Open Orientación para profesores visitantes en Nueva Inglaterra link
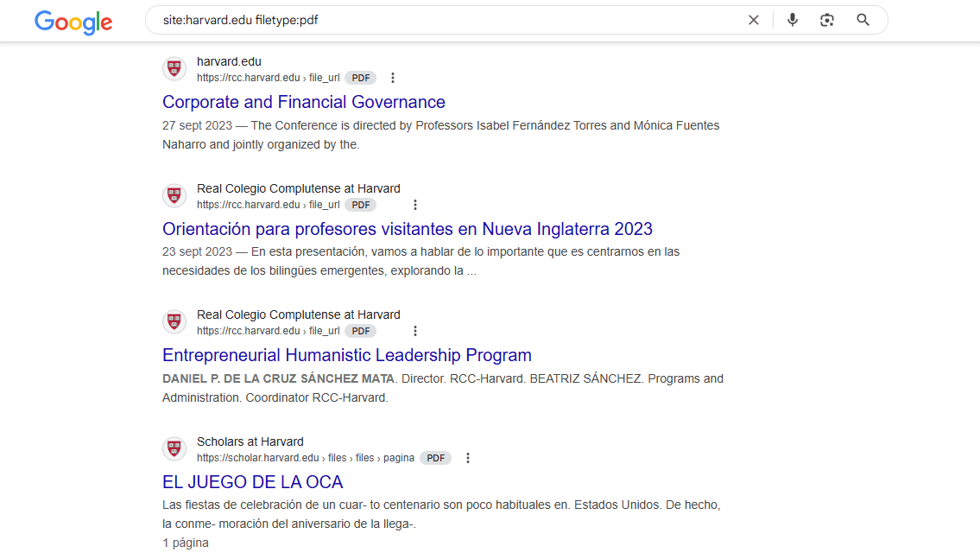The width and height of the screenshot is (980, 559). click(x=408, y=229)
